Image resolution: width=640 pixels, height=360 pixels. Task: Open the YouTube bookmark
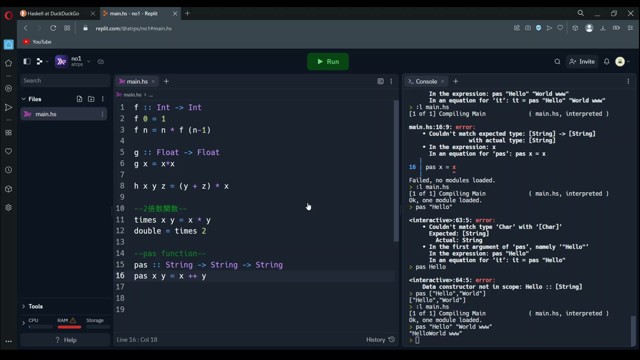[x=38, y=42]
